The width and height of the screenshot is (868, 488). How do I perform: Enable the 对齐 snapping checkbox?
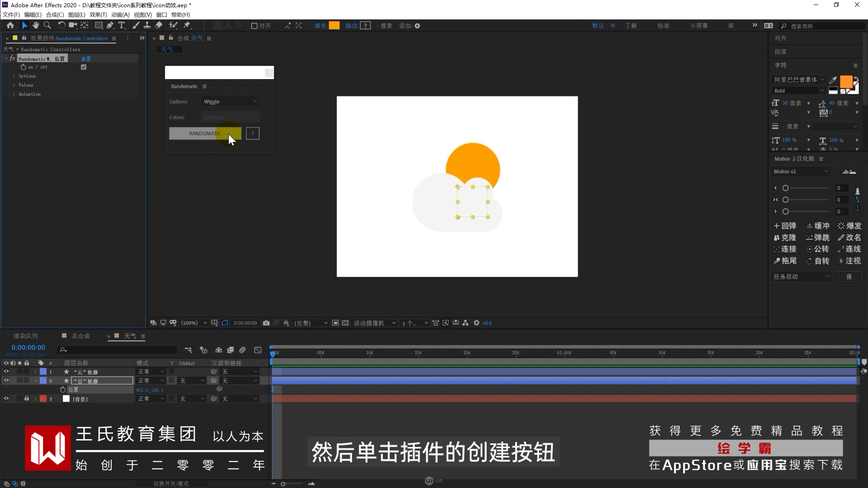(254, 26)
